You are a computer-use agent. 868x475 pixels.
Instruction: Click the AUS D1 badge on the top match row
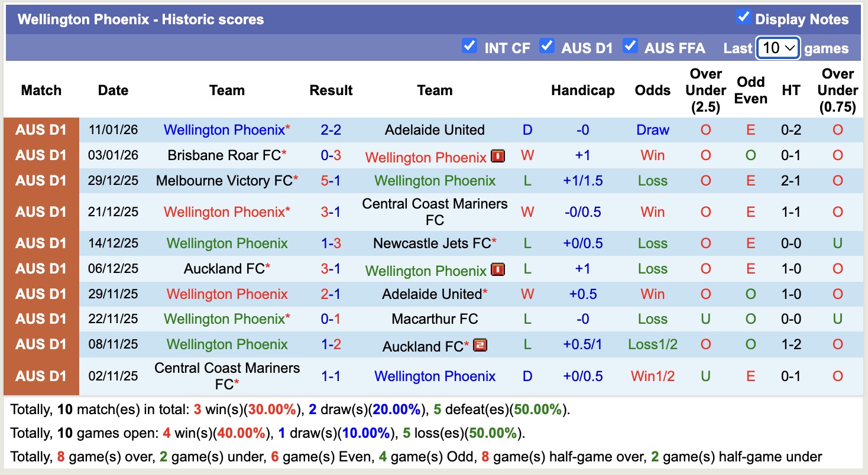click(x=41, y=129)
